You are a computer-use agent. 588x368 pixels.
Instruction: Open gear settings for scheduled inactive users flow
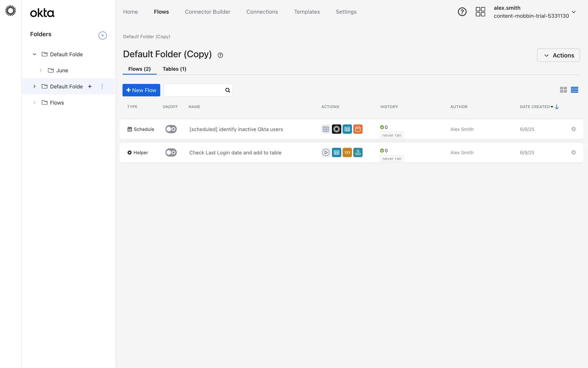coord(573,129)
